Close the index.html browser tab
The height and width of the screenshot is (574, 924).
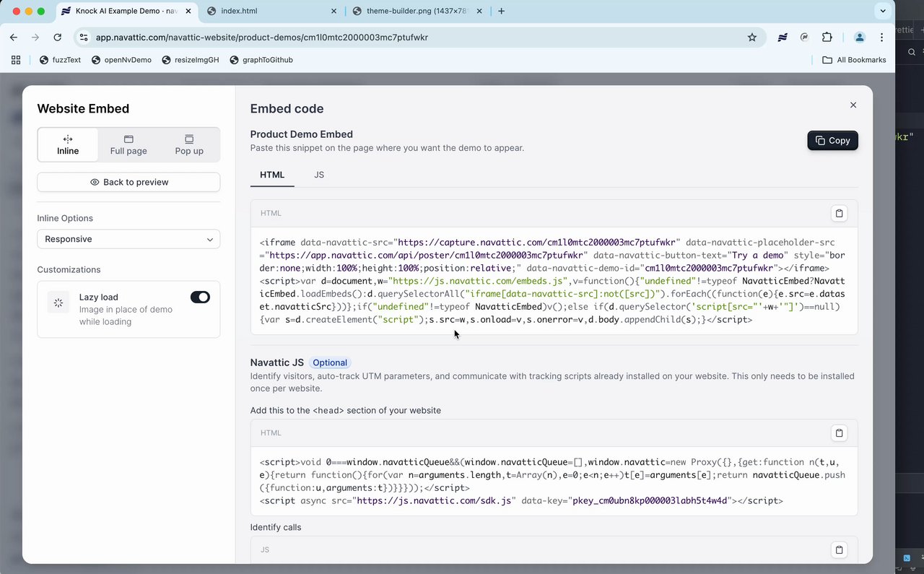(x=334, y=11)
